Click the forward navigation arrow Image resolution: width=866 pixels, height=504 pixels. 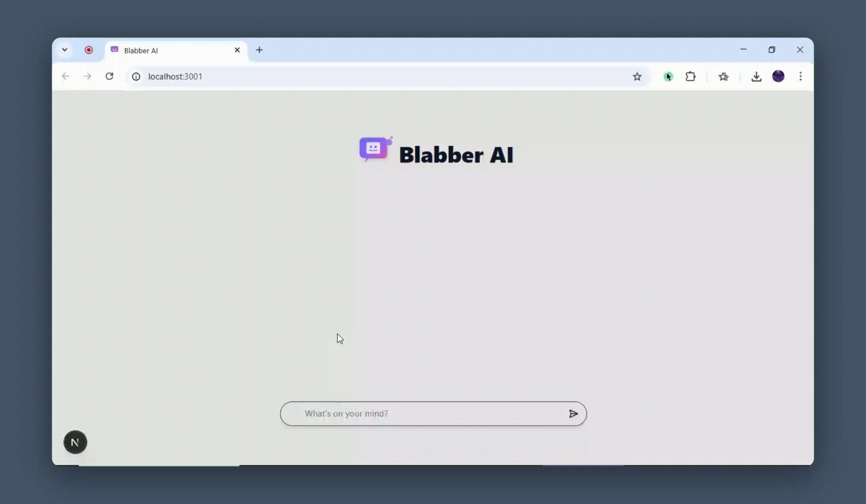pos(88,77)
